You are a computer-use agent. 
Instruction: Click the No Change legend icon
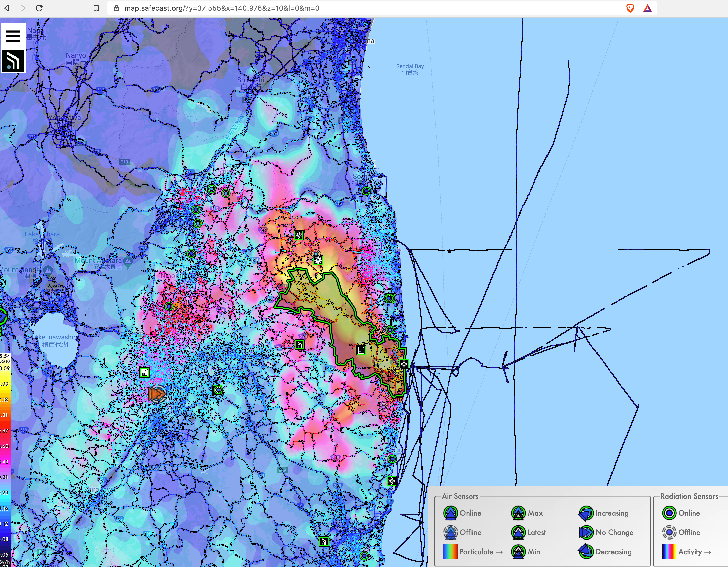(586, 532)
